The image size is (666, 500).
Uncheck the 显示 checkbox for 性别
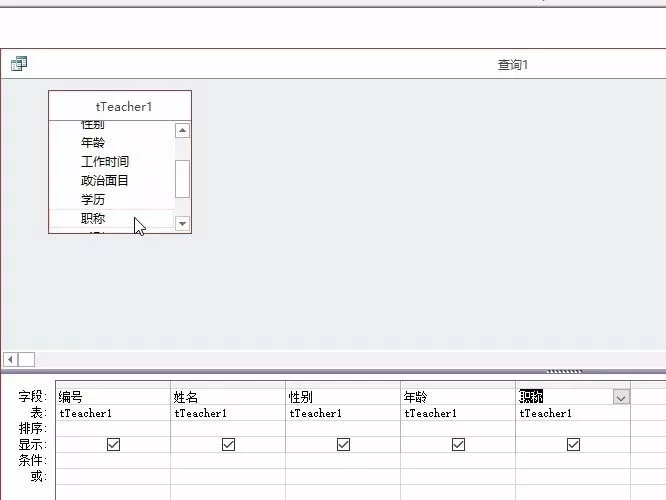tap(344, 444)
